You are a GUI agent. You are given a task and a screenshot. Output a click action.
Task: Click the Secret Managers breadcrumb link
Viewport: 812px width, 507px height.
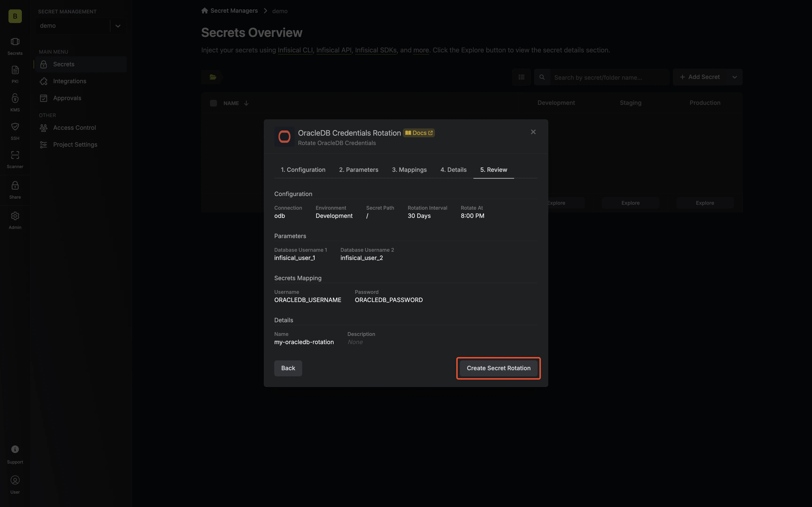[x=234, y=11]
